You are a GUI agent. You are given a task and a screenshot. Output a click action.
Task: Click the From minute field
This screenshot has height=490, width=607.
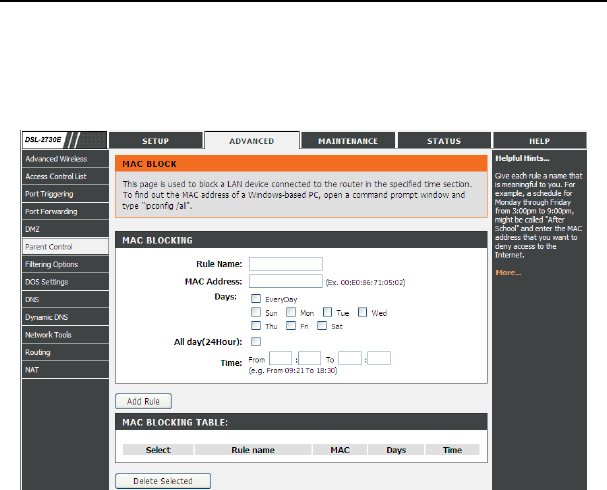click(309, 358)
